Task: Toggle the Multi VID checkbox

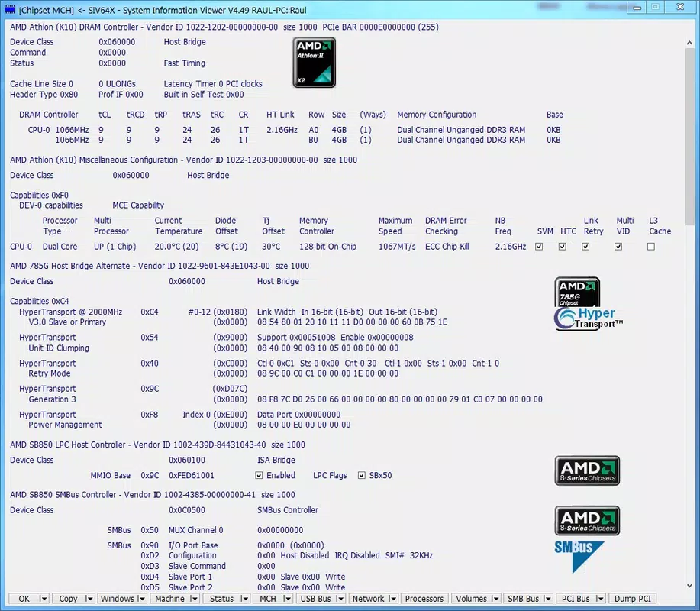Action: (x=618, y=247)
